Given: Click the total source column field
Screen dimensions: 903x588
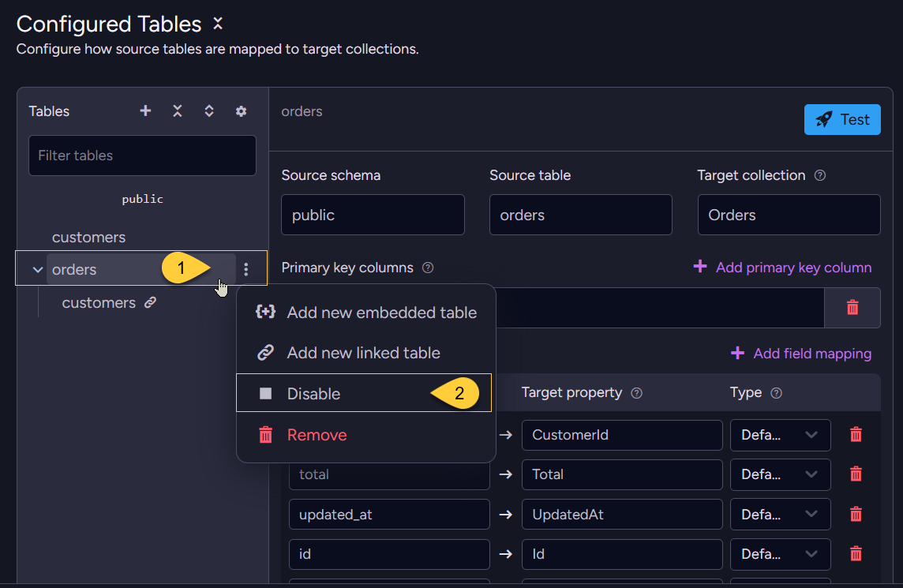Looking at the screenshot, I should coord(389,476).
